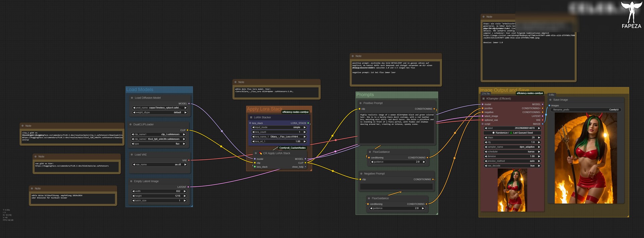644x238 pixels.
Task: Collapse the Save Image node dot
Action: point(550,100)
